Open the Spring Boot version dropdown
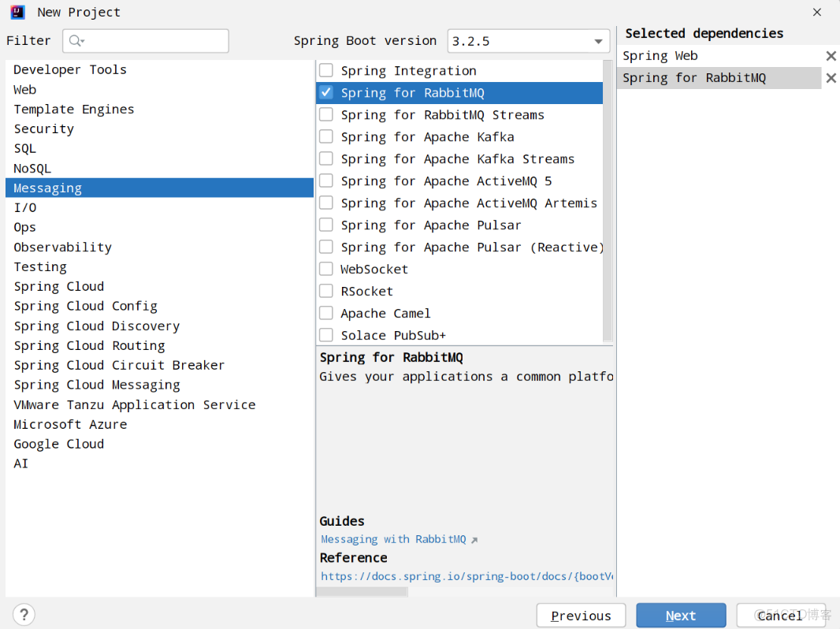840x629 pixels. point(598,40)
